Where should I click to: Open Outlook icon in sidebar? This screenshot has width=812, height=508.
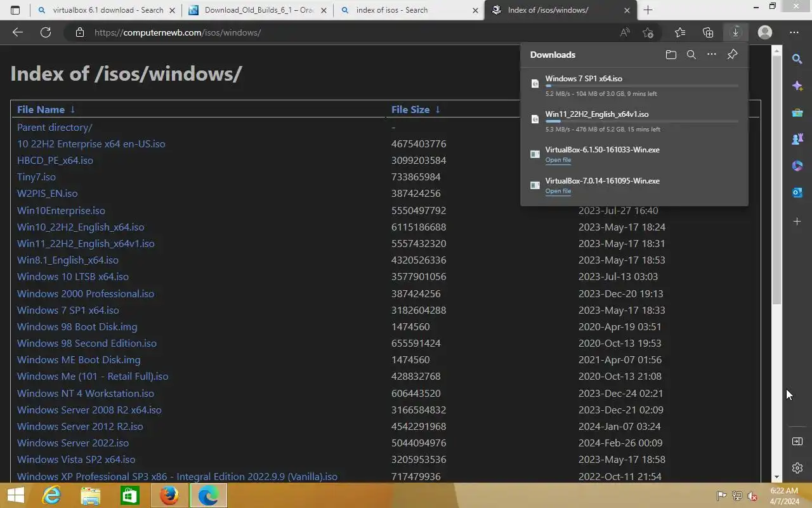coord(797,192)
